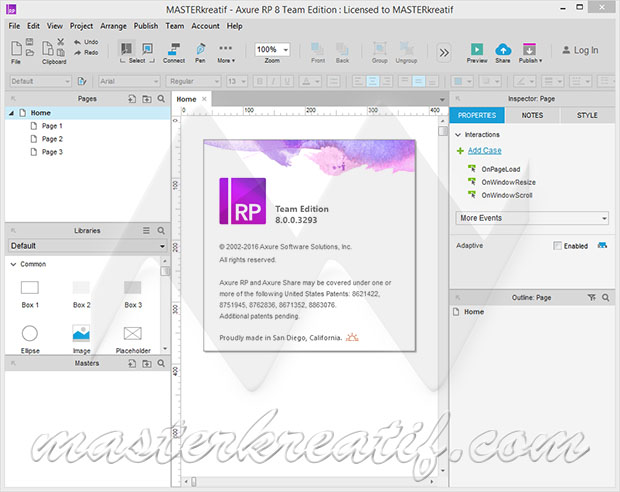Toggle align text left

click(358, 81)
